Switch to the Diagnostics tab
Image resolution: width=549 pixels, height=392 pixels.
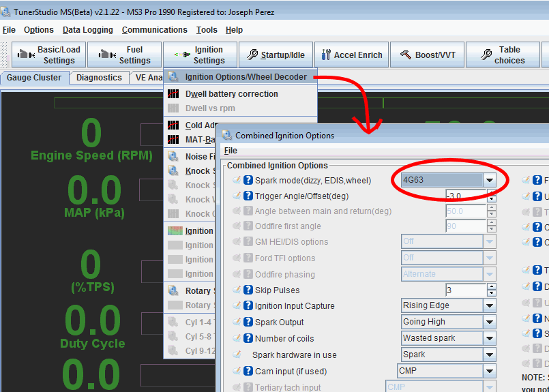coord(99,78)
